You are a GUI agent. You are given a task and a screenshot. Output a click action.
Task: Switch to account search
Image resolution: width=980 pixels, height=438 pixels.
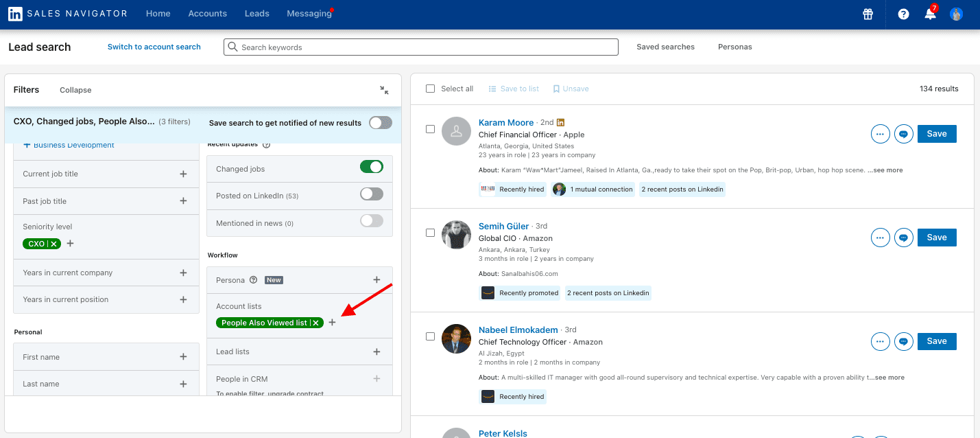(x=154, y=47)
